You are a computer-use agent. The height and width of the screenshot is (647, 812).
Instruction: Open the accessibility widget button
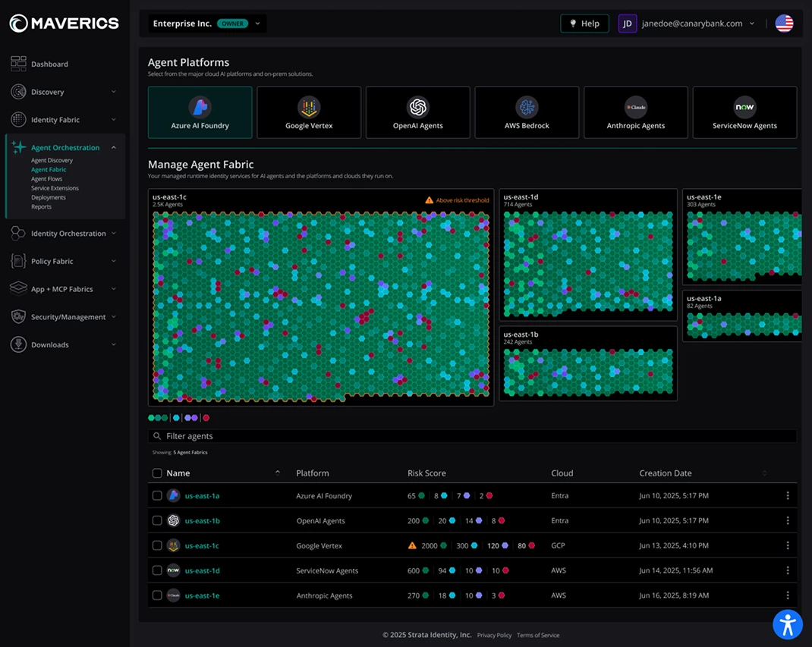click(788, 624)
